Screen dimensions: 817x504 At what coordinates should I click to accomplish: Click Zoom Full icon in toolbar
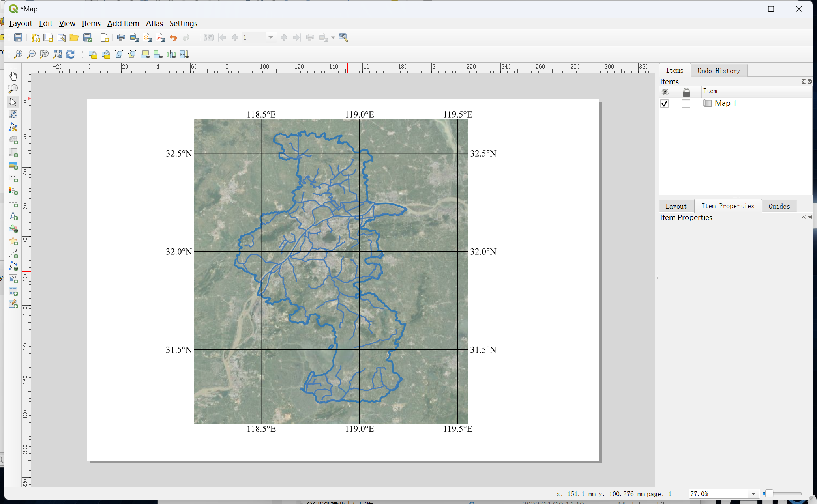pyautogui.click(x=57, y=54)
